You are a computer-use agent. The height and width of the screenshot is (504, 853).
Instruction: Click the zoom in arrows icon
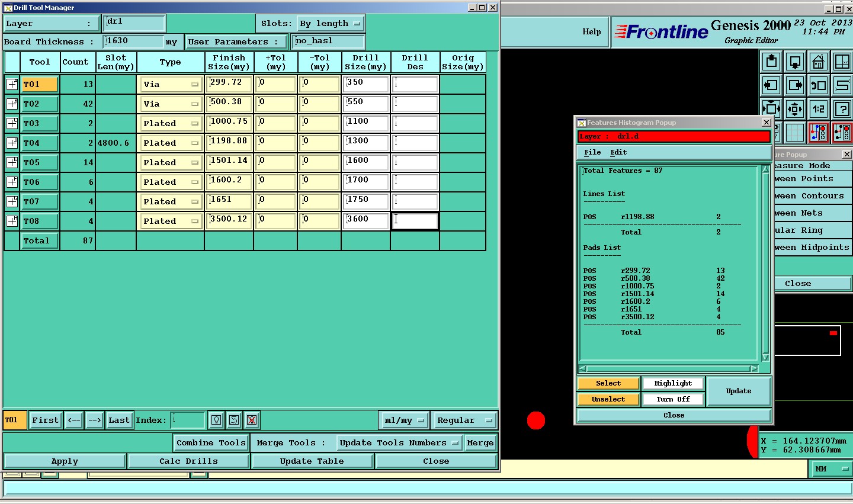pos(771,109)
